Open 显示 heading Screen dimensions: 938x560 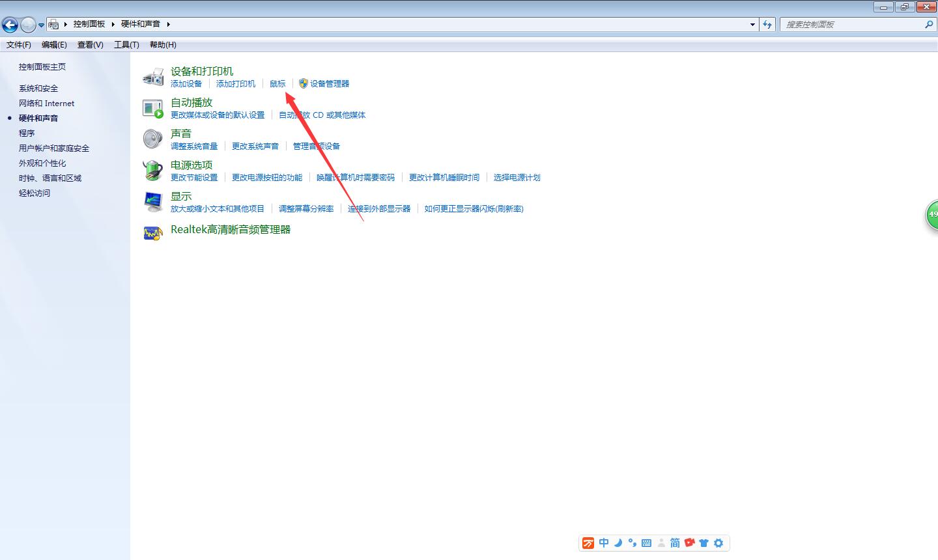click(x=181, y=196)
